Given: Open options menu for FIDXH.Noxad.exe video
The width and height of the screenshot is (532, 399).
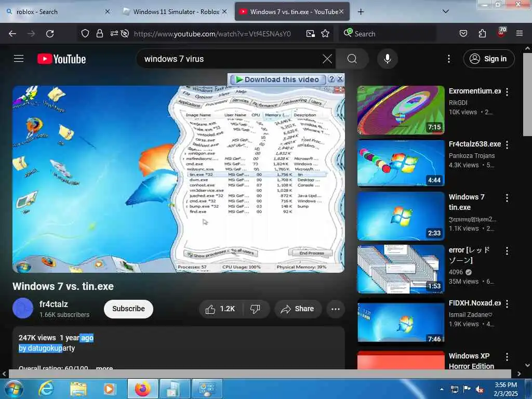Looking at the screenshot, I should [x=507, y=303].
